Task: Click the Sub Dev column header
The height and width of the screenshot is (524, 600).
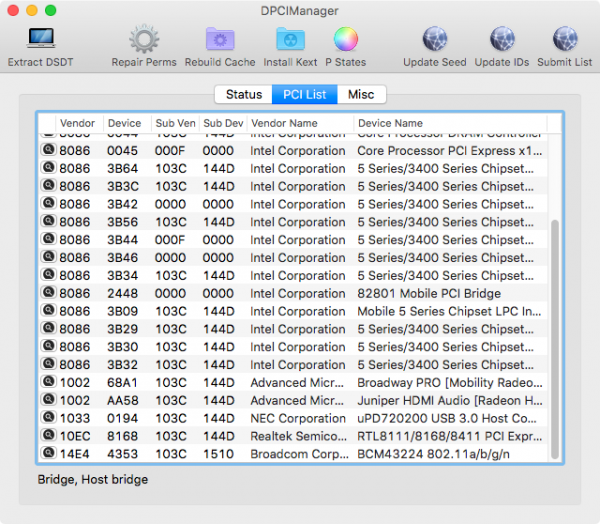Action: point(221,123)
